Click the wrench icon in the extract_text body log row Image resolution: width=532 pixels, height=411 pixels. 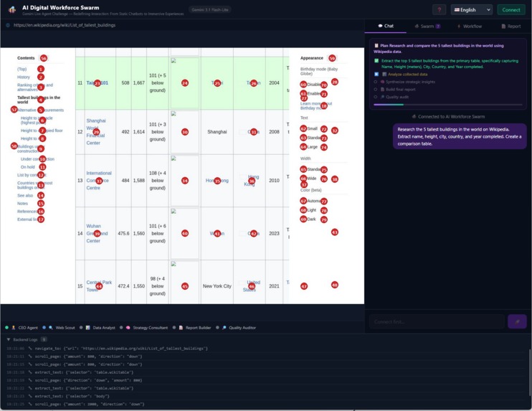click(x=30, y=396)
